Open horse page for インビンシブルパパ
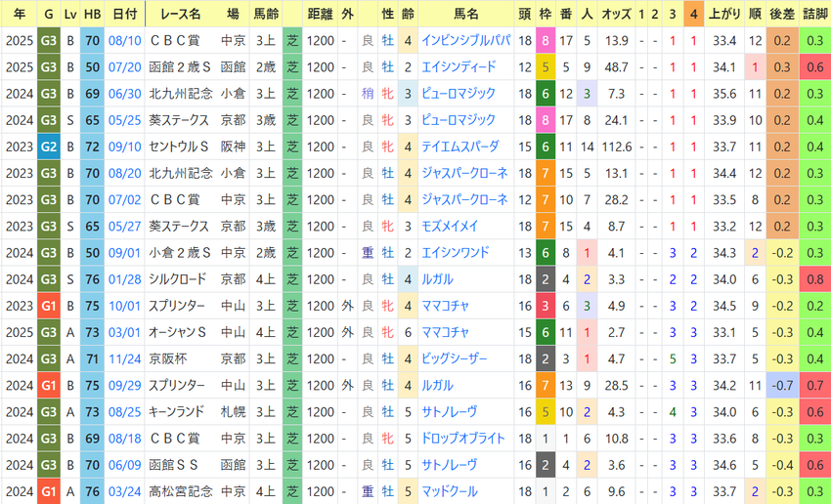The image size is (831, 504). (465, 41)
